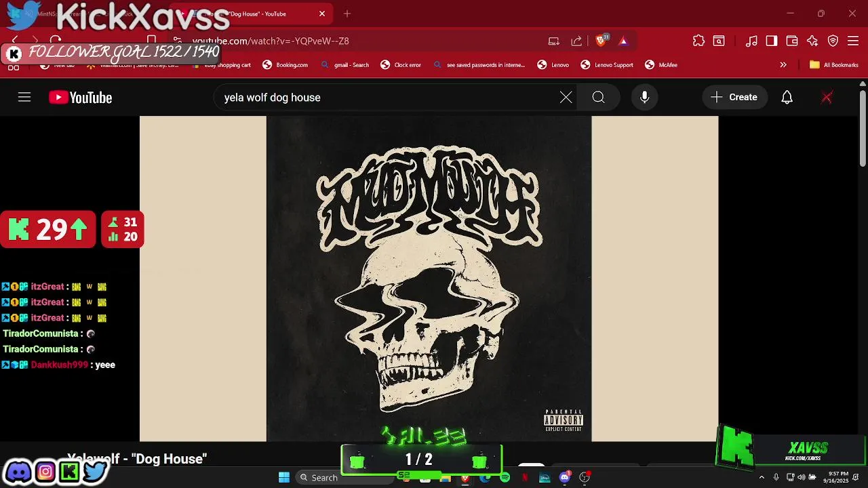The width and height of the screenshot is (868, 488).
Task: Open the gmail - Search bookmark
Action: [x=345, y=65]
